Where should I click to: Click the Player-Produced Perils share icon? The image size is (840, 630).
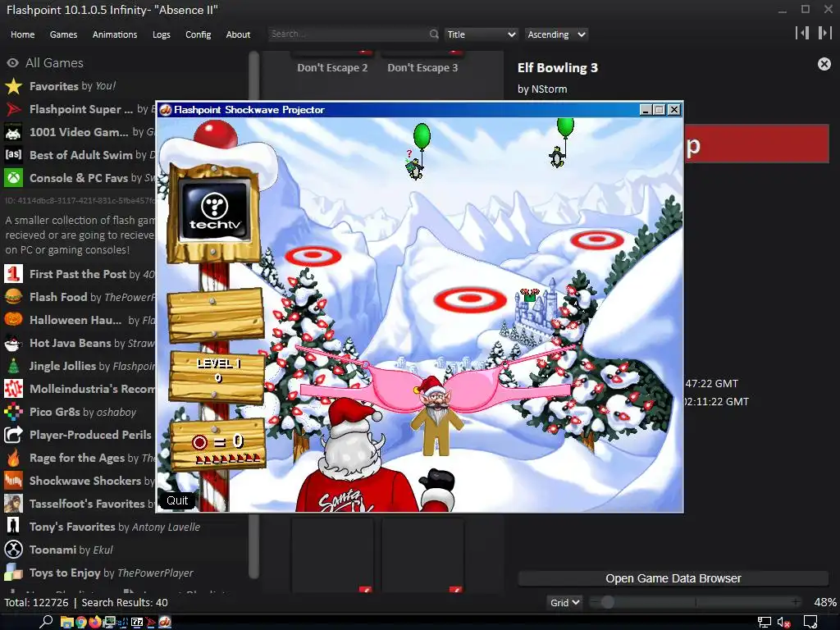coord(13,435)
